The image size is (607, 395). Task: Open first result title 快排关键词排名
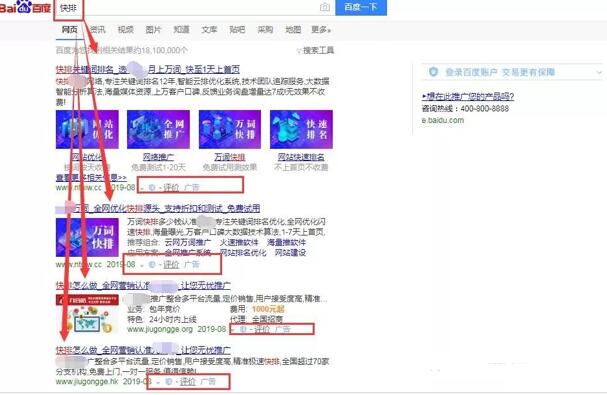(x=148, y=70)
